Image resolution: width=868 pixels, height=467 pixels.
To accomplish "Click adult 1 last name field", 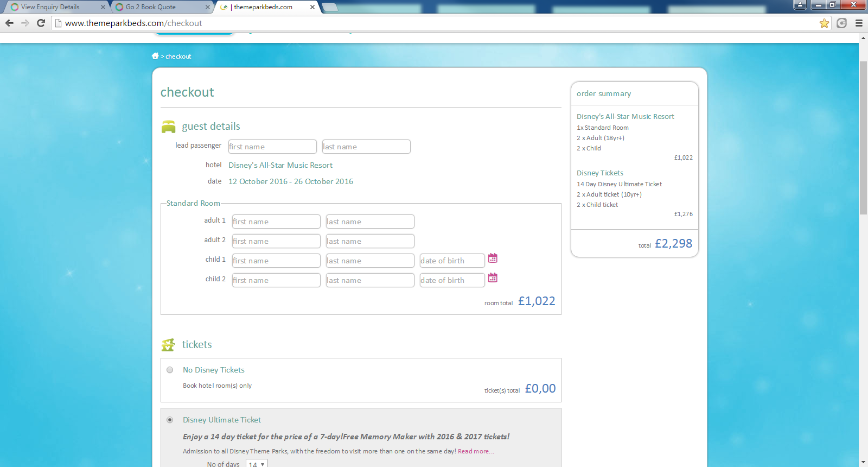I will click(370, 222).
